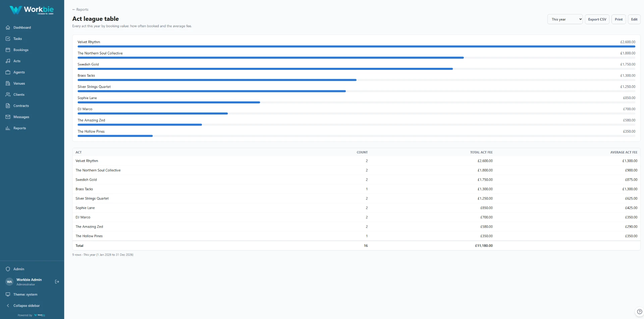Click the Act league table heading
This screenshot has height=319, width=644.
(96, 19)
